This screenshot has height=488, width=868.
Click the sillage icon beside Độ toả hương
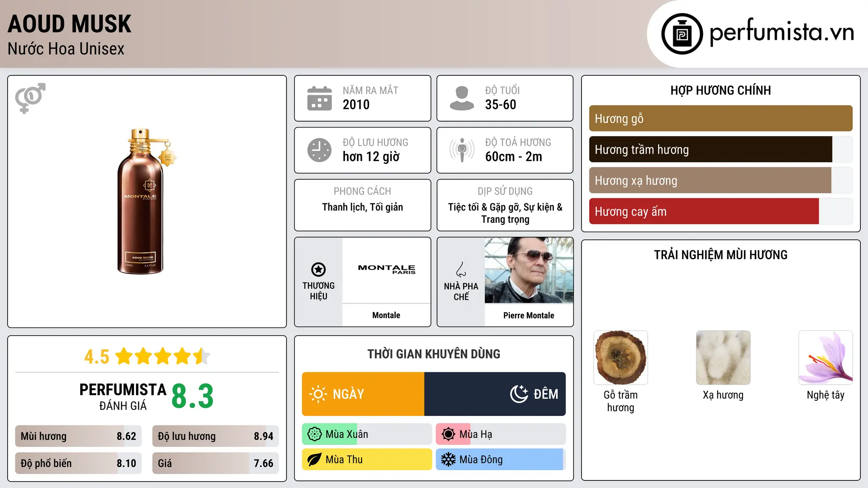pos(462,150)
